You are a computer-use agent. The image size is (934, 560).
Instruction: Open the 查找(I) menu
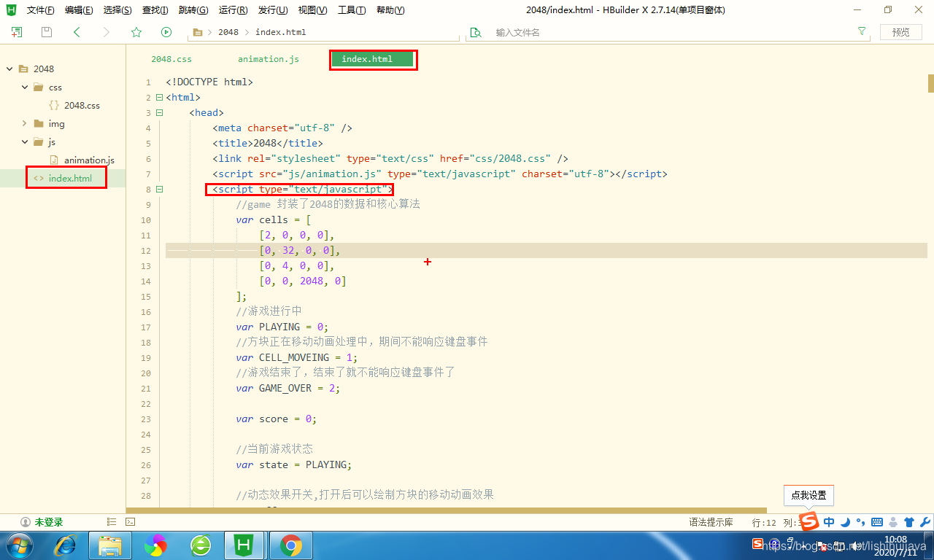tap(155, 10)
